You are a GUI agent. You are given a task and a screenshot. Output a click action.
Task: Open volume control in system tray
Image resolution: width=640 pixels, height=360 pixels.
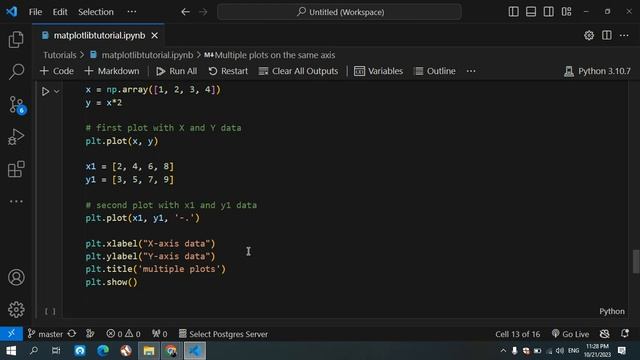(560, 351)
